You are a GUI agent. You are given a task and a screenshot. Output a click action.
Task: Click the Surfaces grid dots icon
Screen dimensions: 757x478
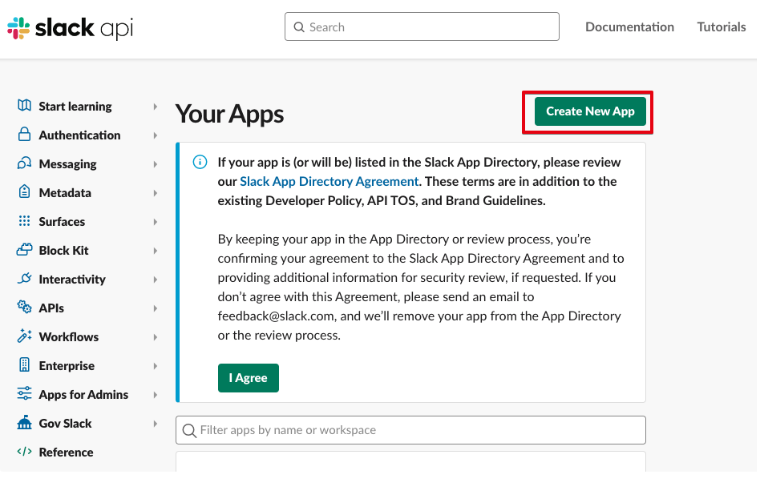24,221
